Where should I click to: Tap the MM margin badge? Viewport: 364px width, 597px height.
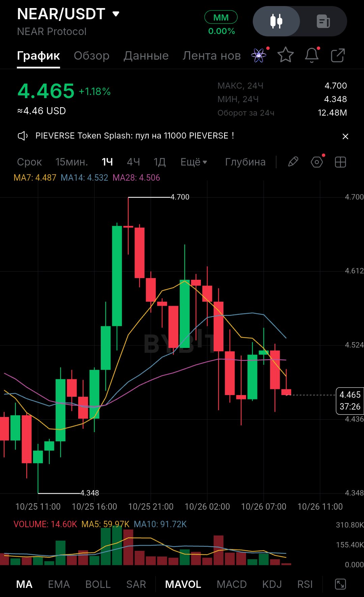pos(221,17)
